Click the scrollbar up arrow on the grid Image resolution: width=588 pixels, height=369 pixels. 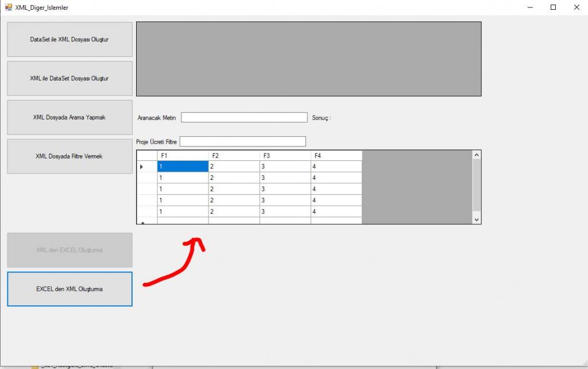click(477, 154)
